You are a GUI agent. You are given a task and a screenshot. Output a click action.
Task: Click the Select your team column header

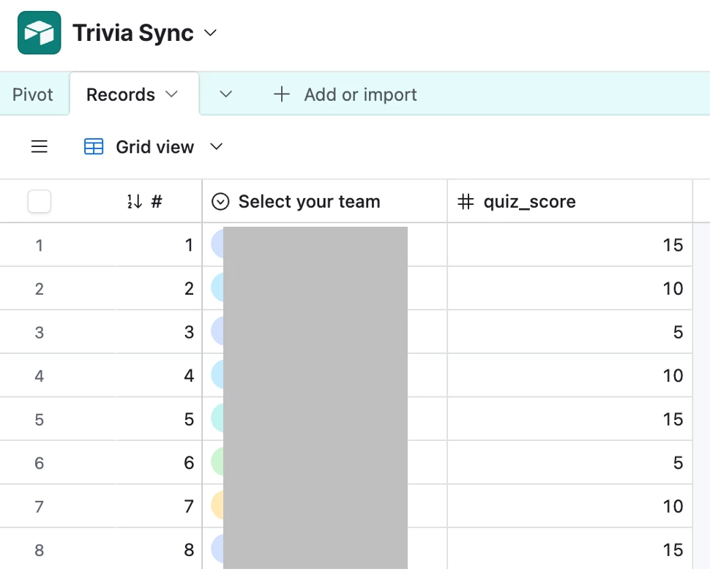[309, 202]
